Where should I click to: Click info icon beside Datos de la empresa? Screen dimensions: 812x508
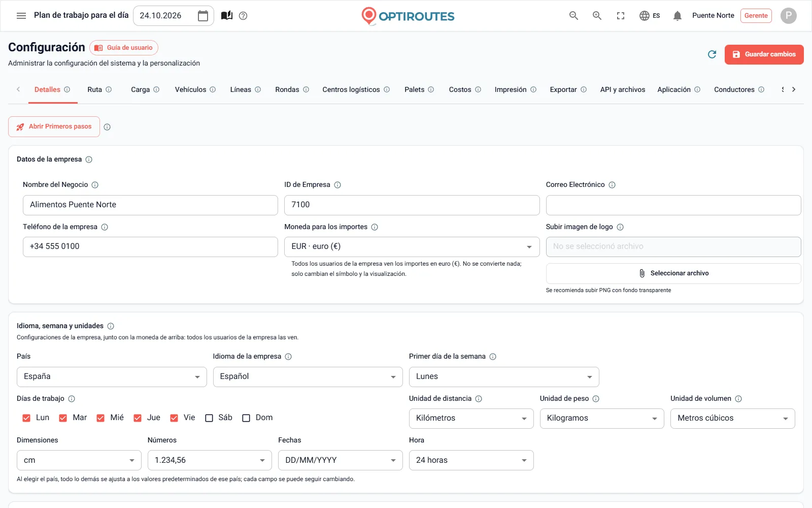pos(89,160)
